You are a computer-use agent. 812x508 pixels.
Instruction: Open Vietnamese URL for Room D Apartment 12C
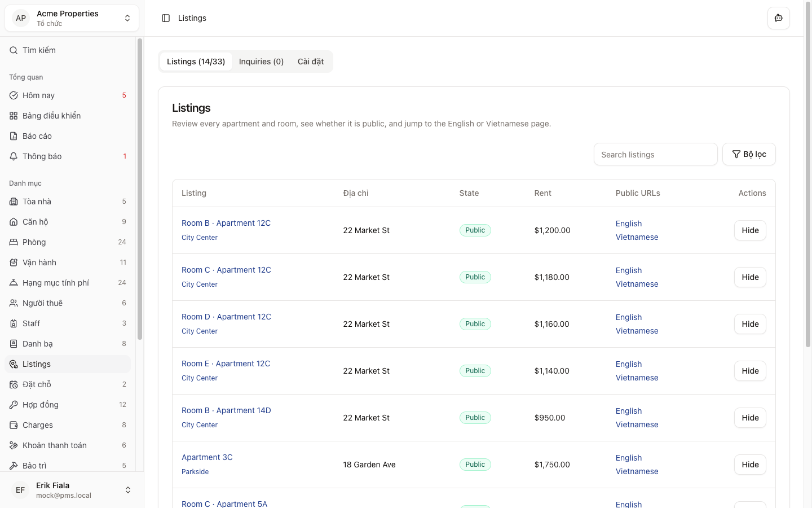[637, 331]
